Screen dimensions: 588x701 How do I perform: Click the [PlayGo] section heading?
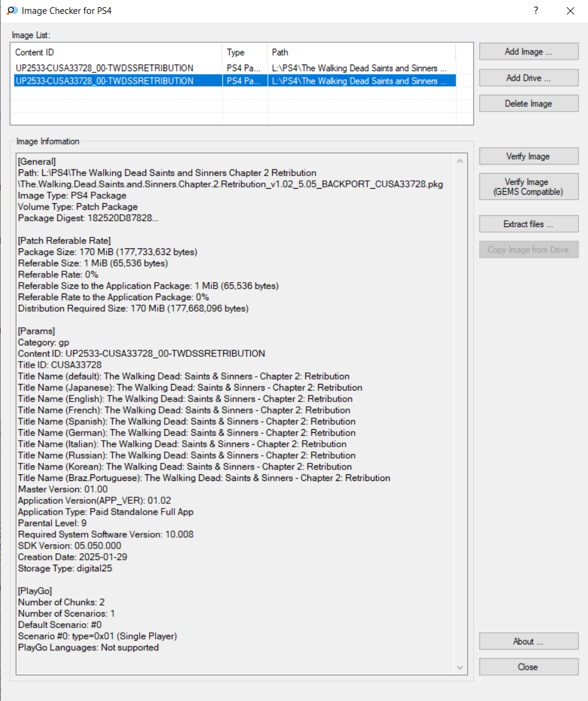[x=35, y=591]
